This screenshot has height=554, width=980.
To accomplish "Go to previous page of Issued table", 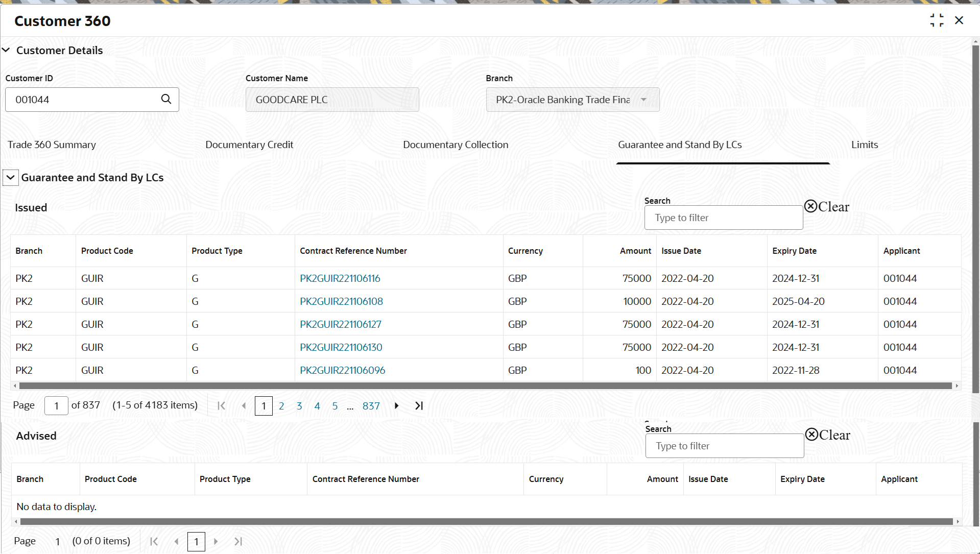I will [244, 406].
